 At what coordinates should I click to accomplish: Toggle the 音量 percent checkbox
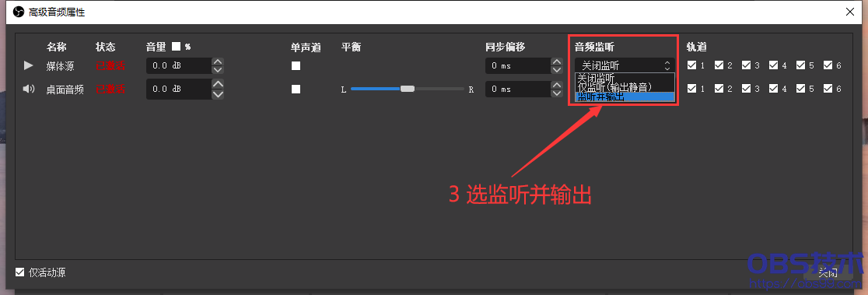176,47
